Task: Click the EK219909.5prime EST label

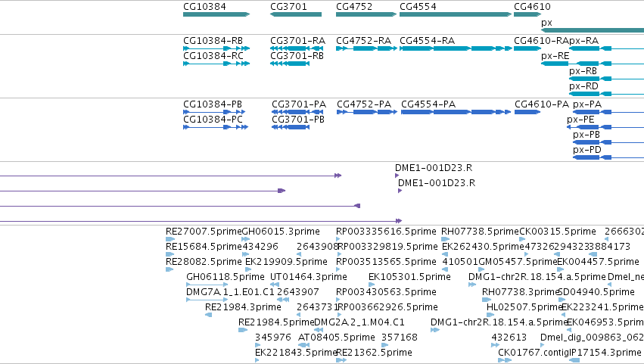Action: coord(286,262)
